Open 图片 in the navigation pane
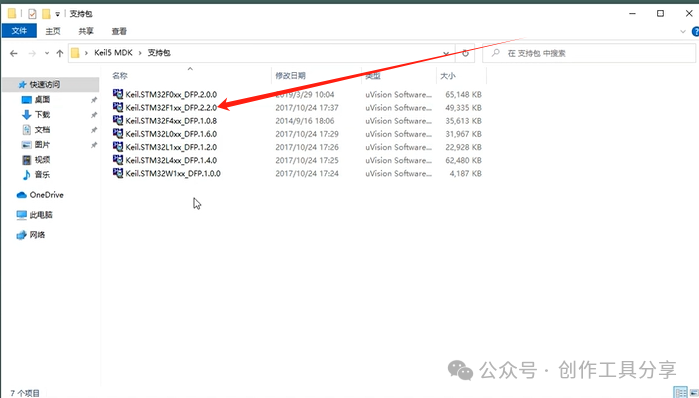Image resolution: width=699 pixels, height=398 pixels. [x=42, y=145]
